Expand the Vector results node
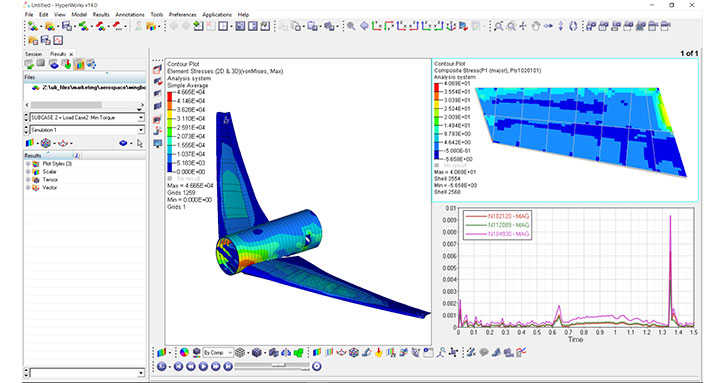Image resolution: width=726 pixels, height=383 pixels. coord(28,188)
